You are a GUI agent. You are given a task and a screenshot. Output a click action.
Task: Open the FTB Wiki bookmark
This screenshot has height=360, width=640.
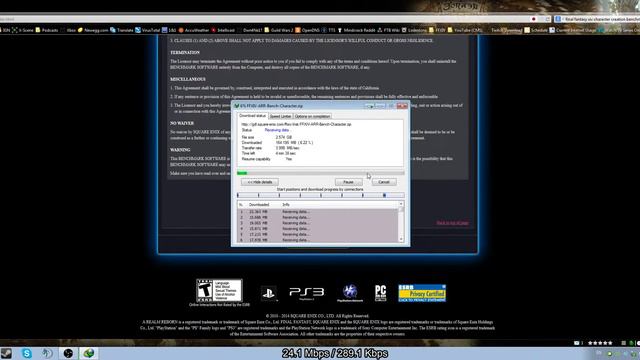[x=388, y=30]
